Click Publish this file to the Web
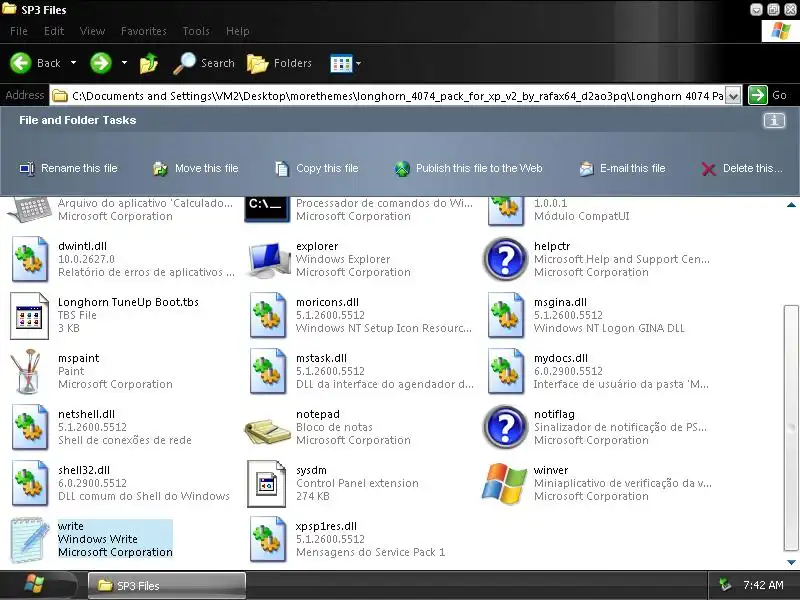This screenshot has width=800, height=600. pos(468,168)
